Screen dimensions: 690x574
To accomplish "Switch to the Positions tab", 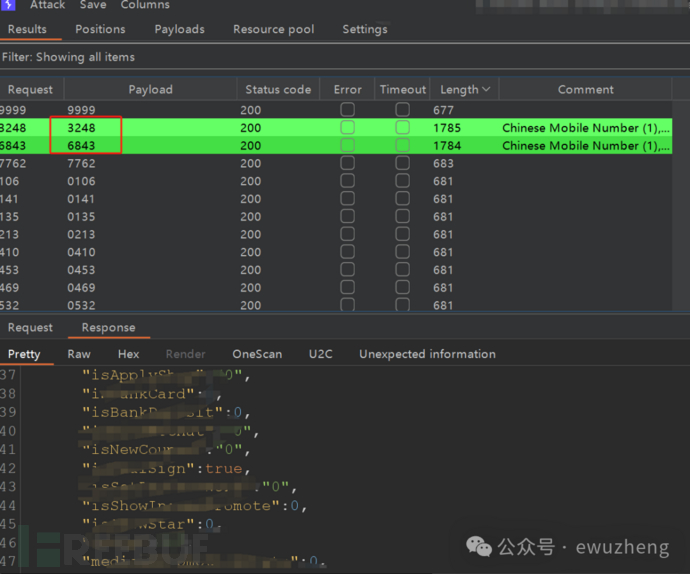I will 100,29.
